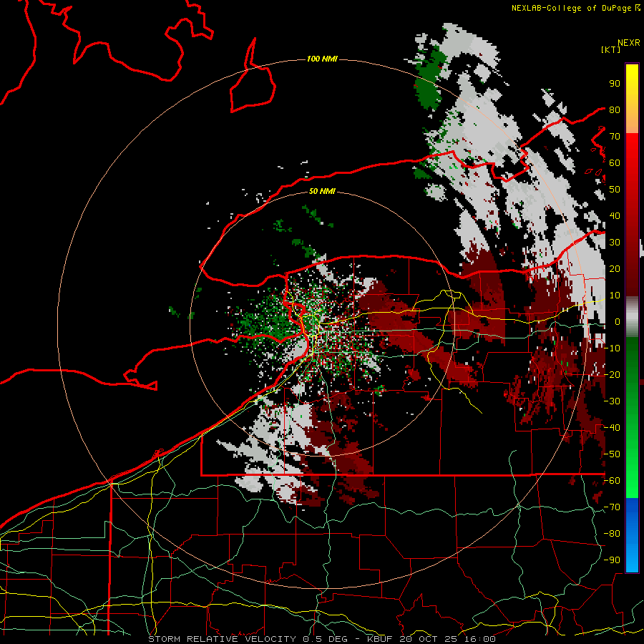Click the 50 NMI range ring label
644x644 pixels.
pos(322,191)
